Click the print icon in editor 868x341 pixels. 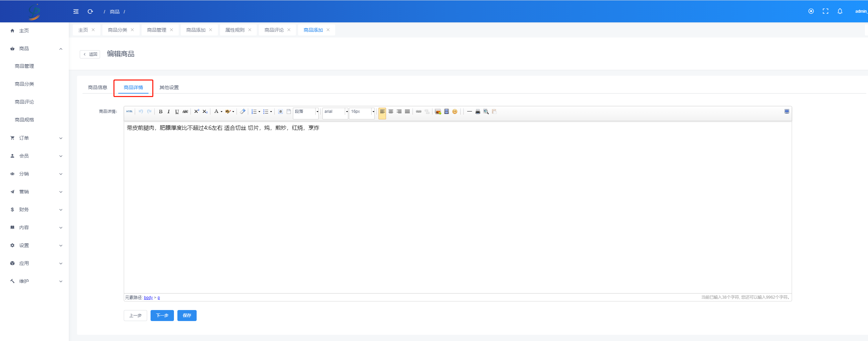[x=478, y=111]
